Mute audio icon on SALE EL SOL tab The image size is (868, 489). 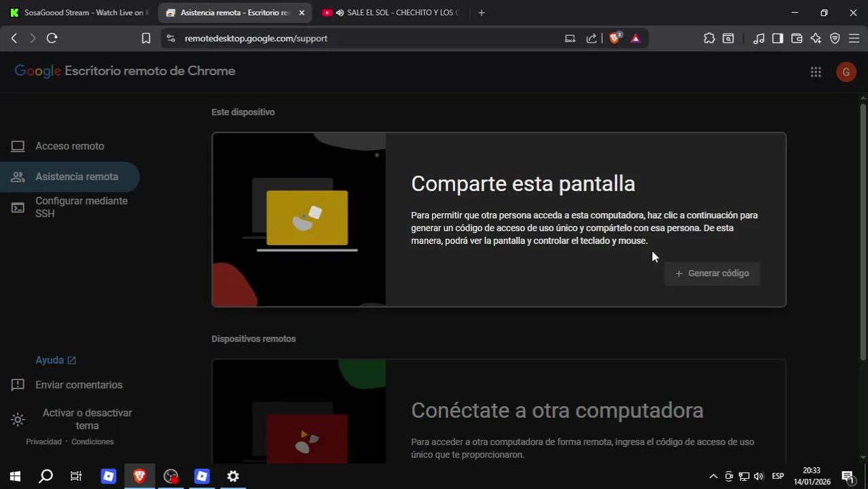tap(340, 12)
